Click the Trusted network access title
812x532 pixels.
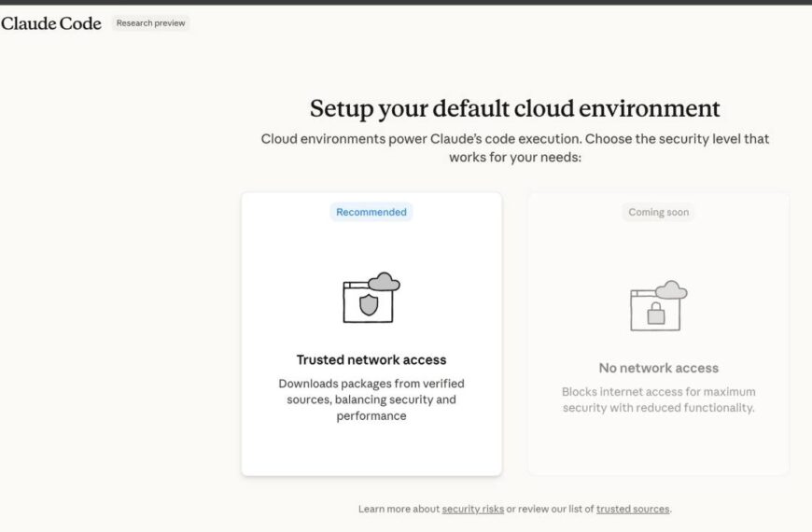pyautogui.click(x=371, y=359)
